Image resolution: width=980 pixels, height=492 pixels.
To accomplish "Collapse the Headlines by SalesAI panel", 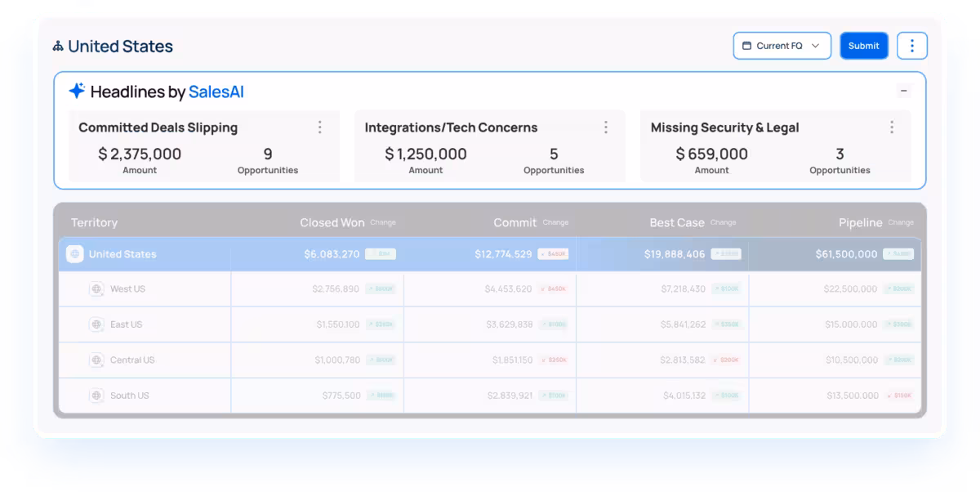I will (904, 91).
